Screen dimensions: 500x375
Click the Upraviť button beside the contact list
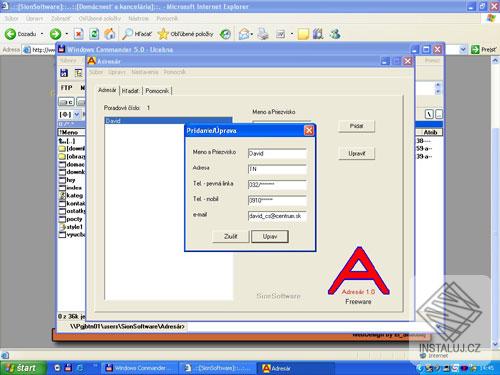pos(356,154)
